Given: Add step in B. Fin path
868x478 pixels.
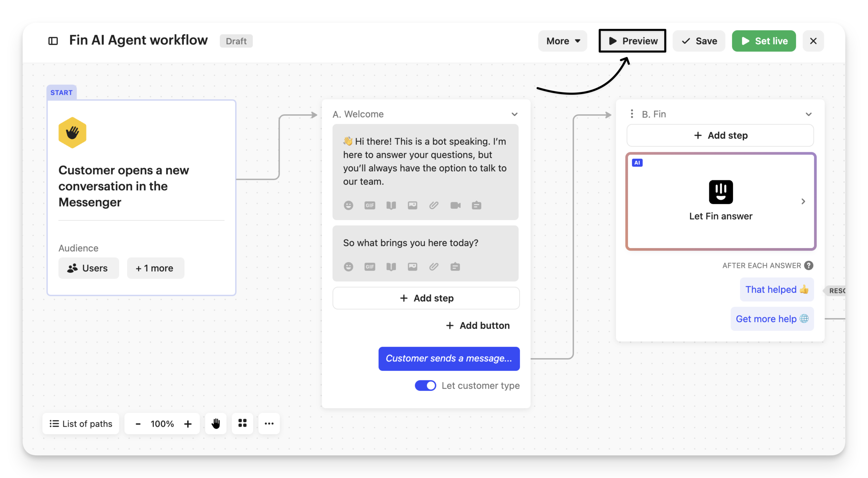Looking at the screenshot, I should point(720,135).
